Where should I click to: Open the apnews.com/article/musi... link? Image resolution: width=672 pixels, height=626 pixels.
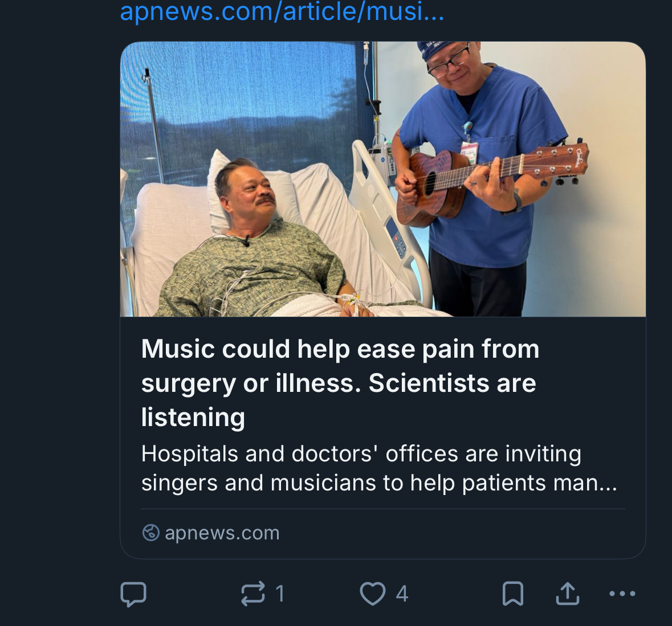click(x=282, y=11)
